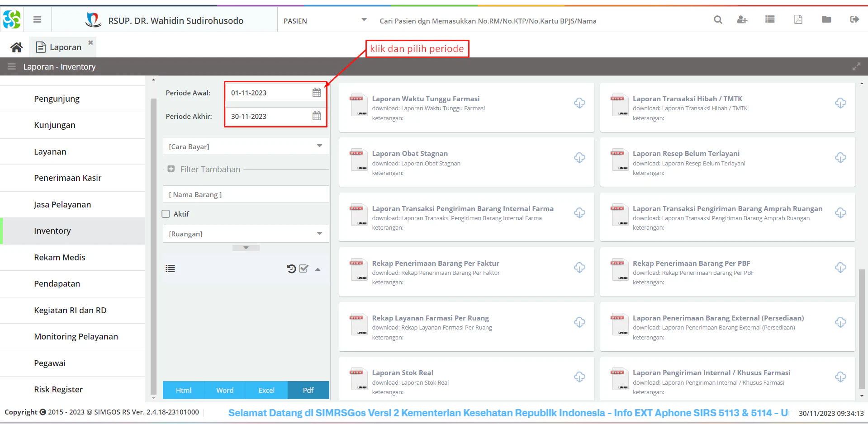The height and width of the screenshot is (424, 868).
Task: Open Laporan Stok Real report title
Action: click(403, 373)
